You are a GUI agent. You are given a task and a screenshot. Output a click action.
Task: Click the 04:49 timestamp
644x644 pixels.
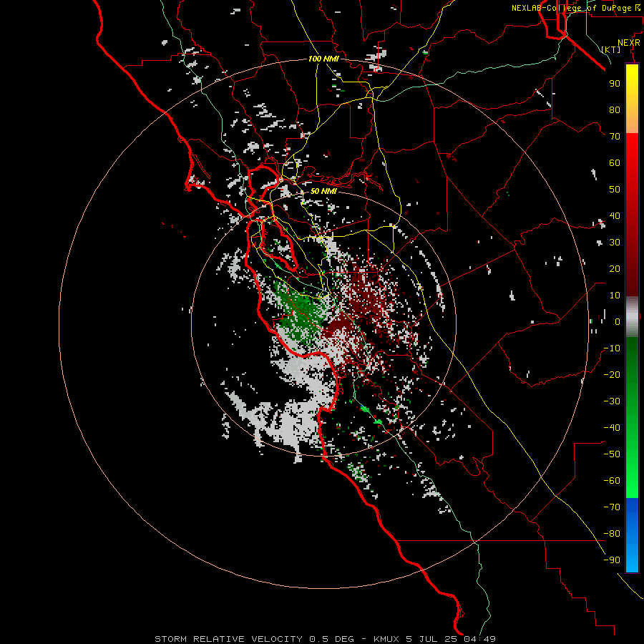[479, 639]
